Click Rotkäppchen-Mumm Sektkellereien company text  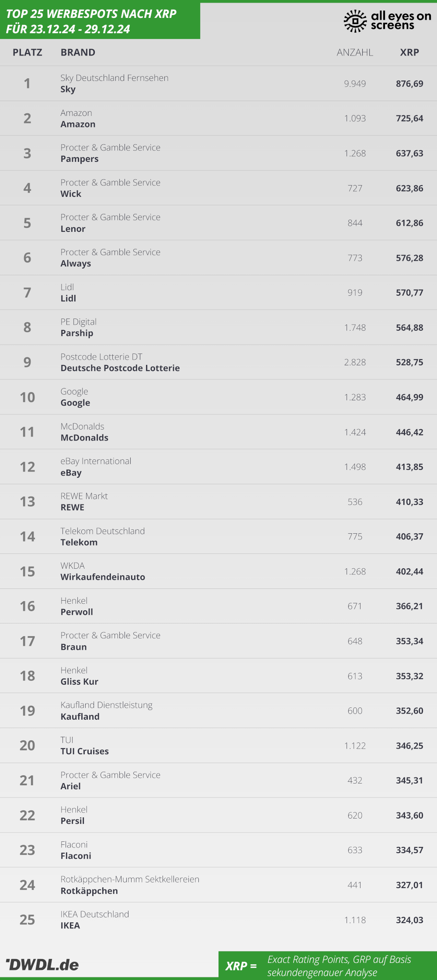click(x=130, y=879)
